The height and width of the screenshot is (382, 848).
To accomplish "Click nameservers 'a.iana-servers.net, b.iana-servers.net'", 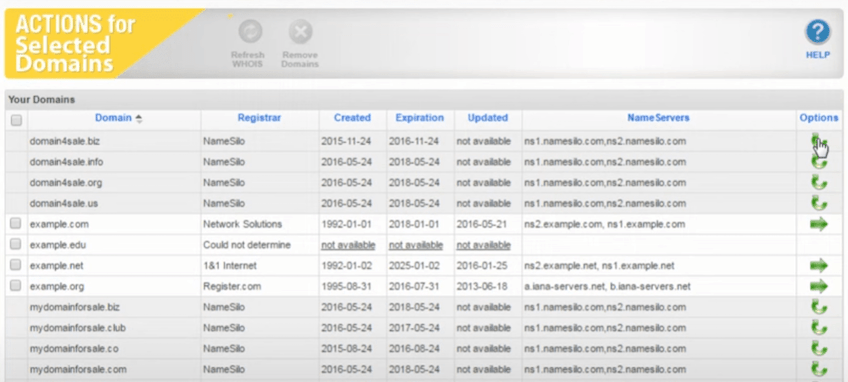I will [607, 286].
